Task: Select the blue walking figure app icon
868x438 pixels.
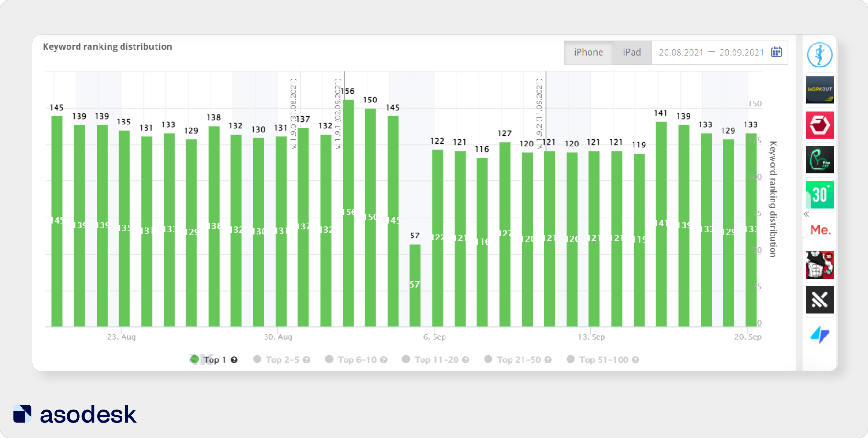Action: coord(820,55)
